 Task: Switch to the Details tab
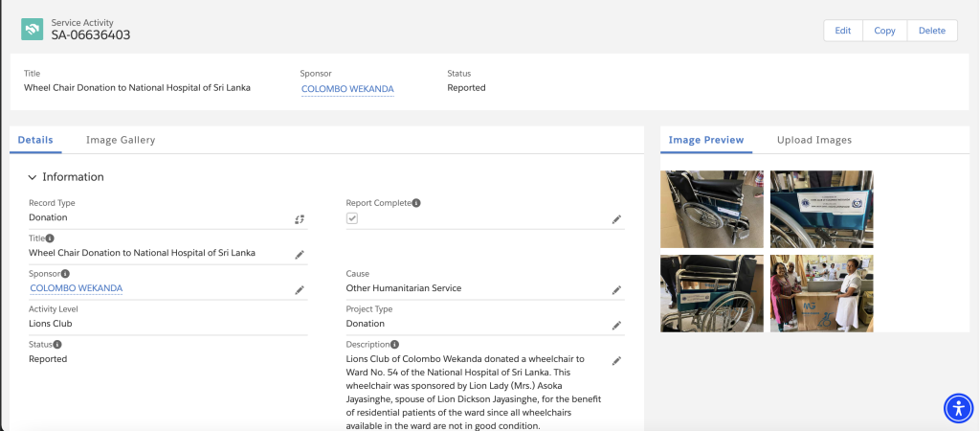35,140
